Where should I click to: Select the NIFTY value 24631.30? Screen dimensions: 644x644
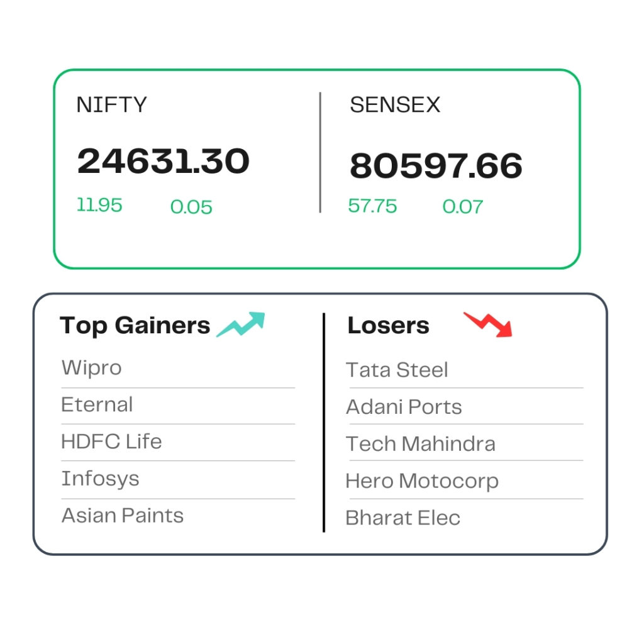164,161
